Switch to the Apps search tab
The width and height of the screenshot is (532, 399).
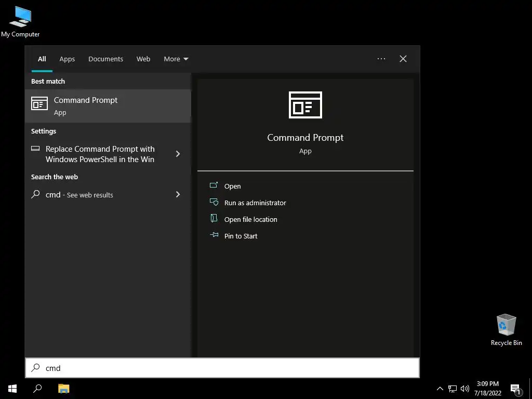click(x=67, y=59)
